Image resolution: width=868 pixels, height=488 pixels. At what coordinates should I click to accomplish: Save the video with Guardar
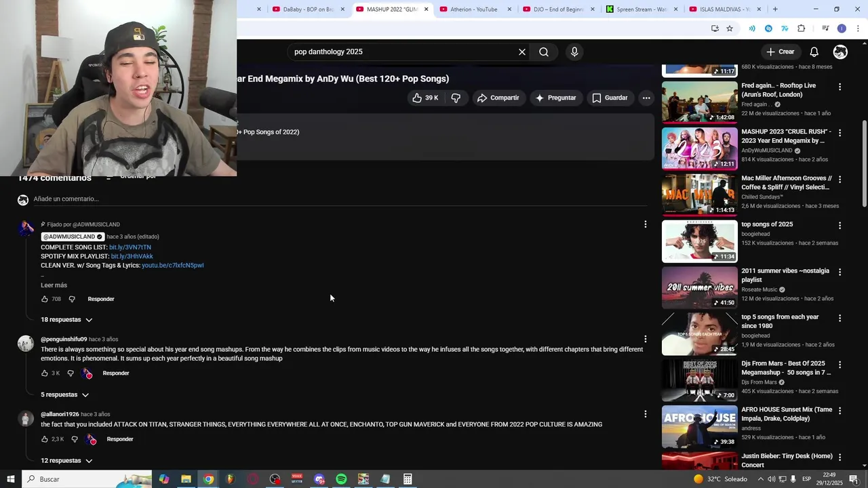tap(610, 98)
